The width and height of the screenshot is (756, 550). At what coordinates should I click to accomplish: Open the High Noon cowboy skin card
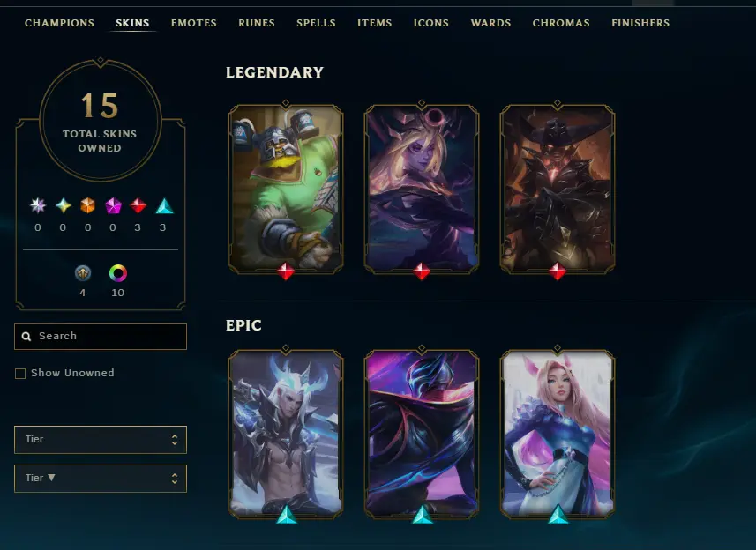click(558, 190)
